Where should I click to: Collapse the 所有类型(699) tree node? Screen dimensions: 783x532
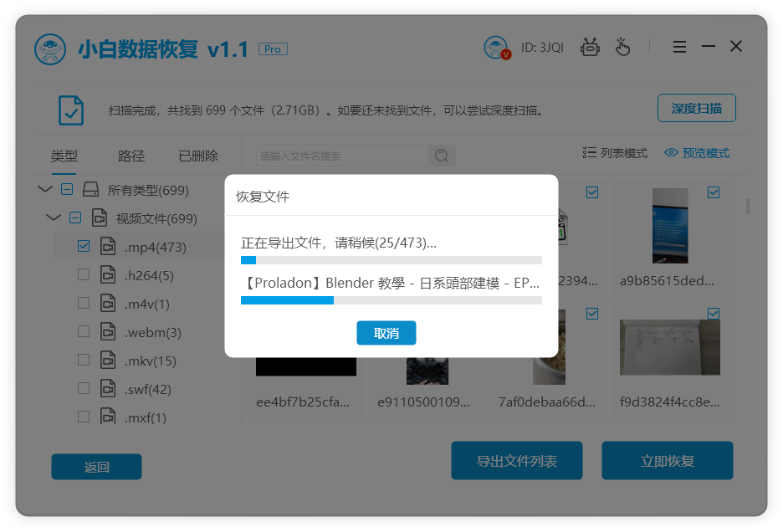(x=45, y=189)
